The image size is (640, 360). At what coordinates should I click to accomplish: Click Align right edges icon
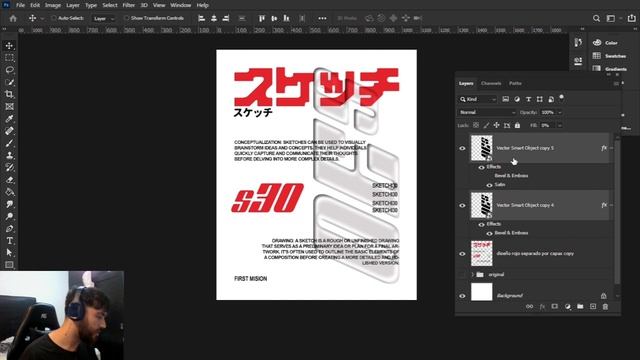[x=226, y=18]
